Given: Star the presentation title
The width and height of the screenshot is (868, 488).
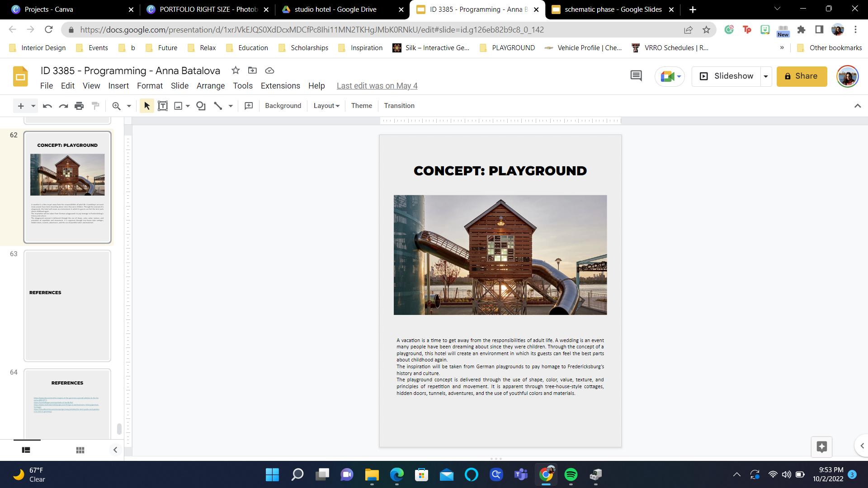Looking at the screenshot, I should coord(236,70).
